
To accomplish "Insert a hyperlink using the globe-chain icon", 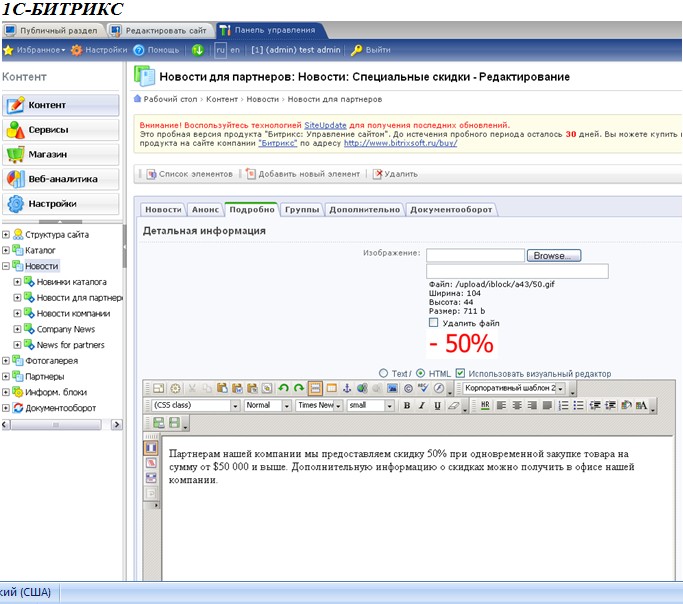I will tap(362, 388).
